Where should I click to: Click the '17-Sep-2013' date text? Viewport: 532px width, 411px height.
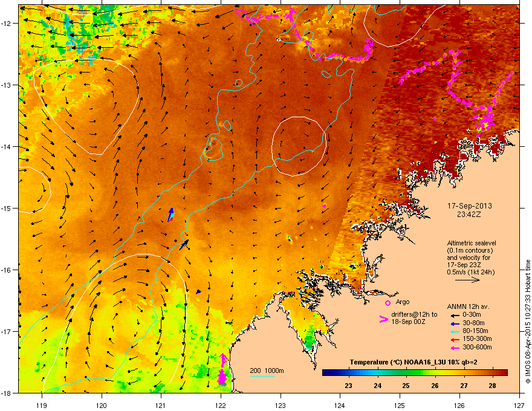click(469, 206)
